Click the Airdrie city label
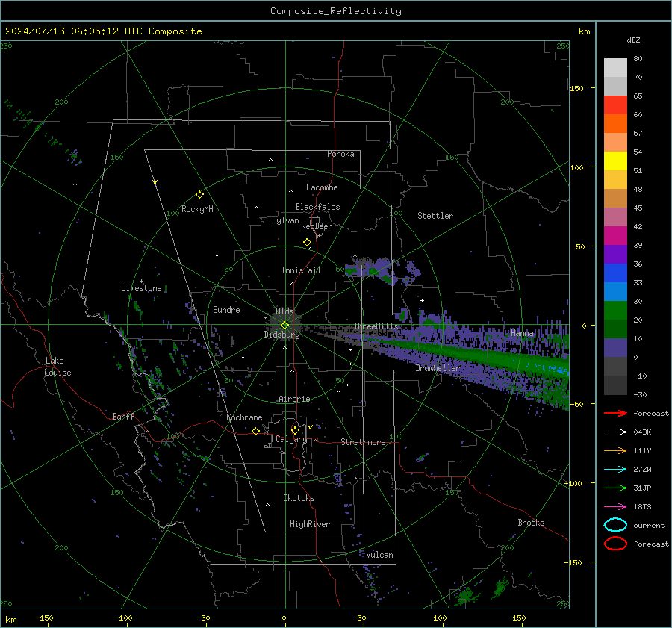 click(x=294, y=399)
